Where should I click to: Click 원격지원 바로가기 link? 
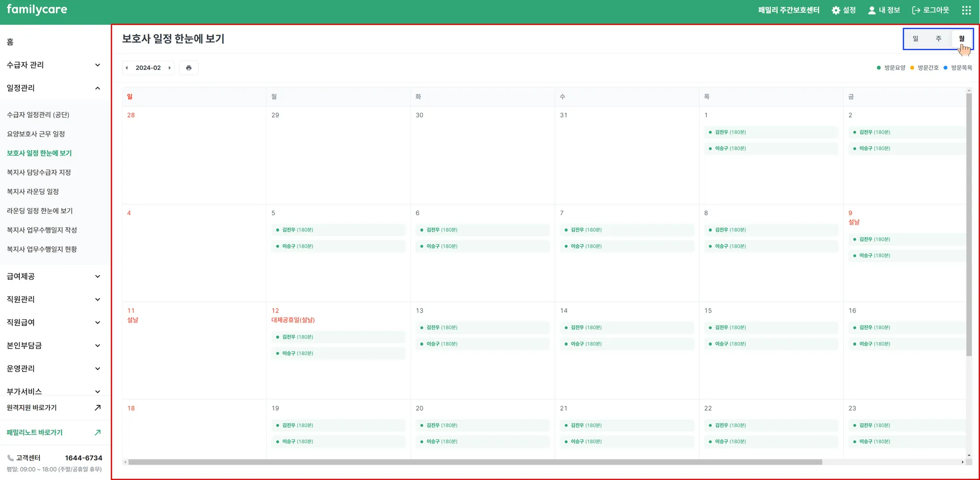32,408
